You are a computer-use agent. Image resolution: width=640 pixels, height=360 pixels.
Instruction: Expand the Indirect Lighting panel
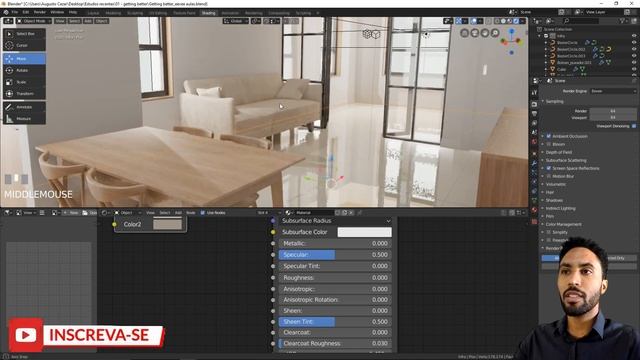point(560,208)
